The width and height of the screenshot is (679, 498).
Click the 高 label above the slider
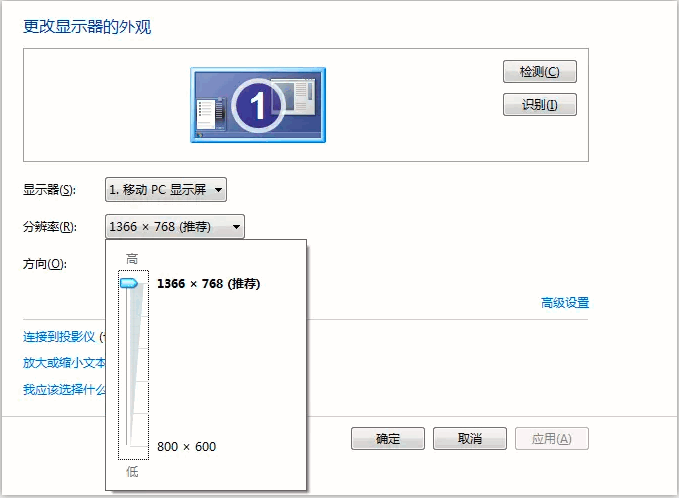tap(132, 259)
